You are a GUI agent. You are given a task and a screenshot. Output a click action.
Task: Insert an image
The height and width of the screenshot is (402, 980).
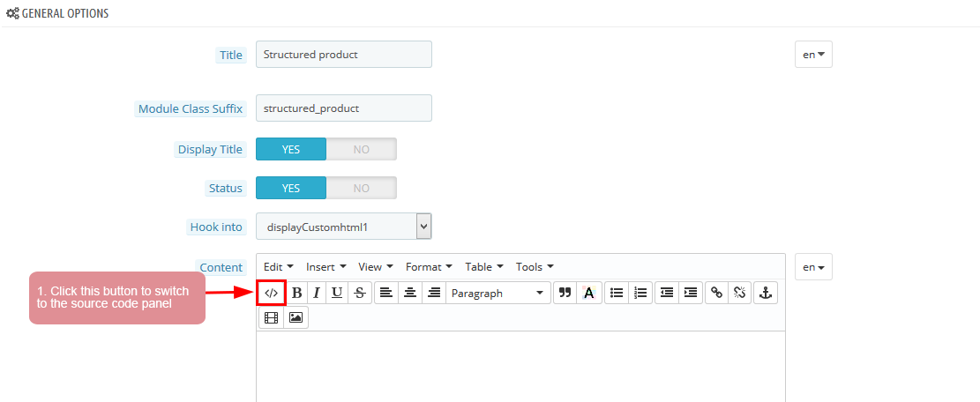[x=295, y=317]
